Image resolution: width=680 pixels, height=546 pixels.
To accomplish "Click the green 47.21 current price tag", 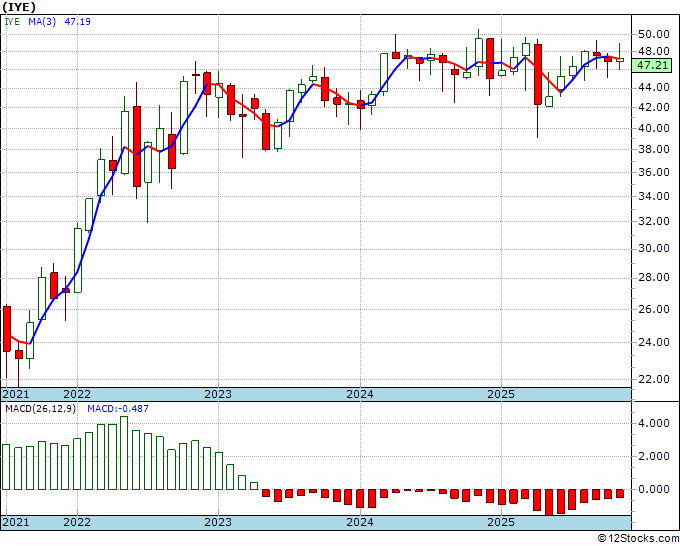I will point(651,65).
